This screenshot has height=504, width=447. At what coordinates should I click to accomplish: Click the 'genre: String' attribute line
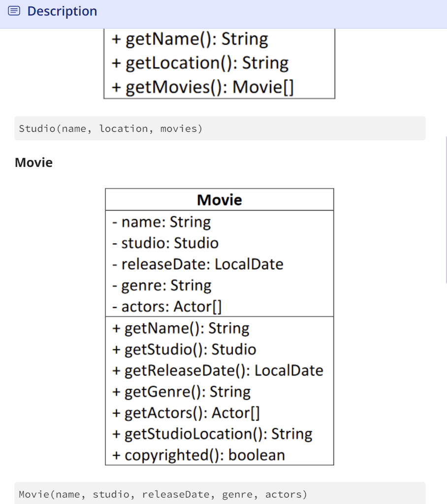click(x=162, y=285)
